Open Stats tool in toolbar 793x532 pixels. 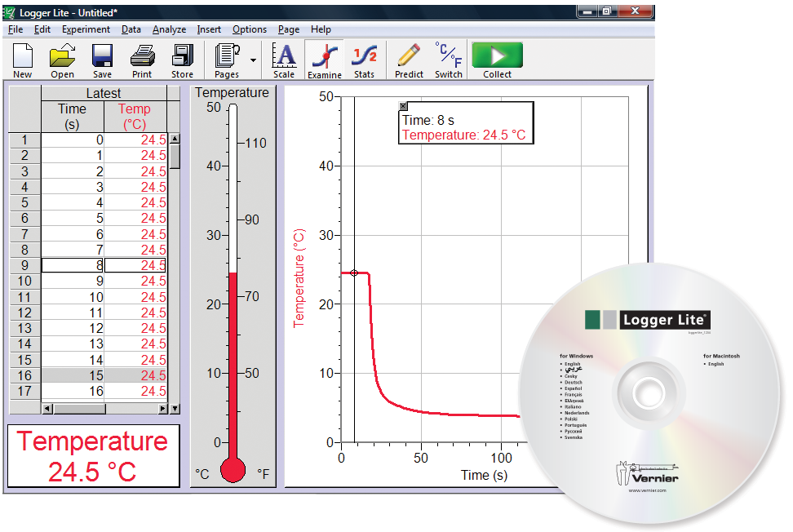pos(364,59)
